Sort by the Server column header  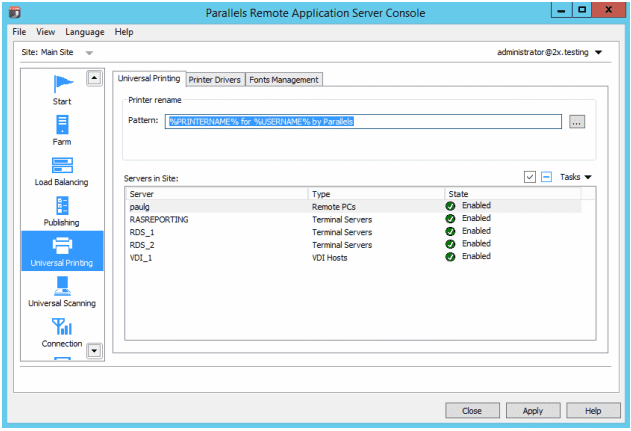coord(217,194)
